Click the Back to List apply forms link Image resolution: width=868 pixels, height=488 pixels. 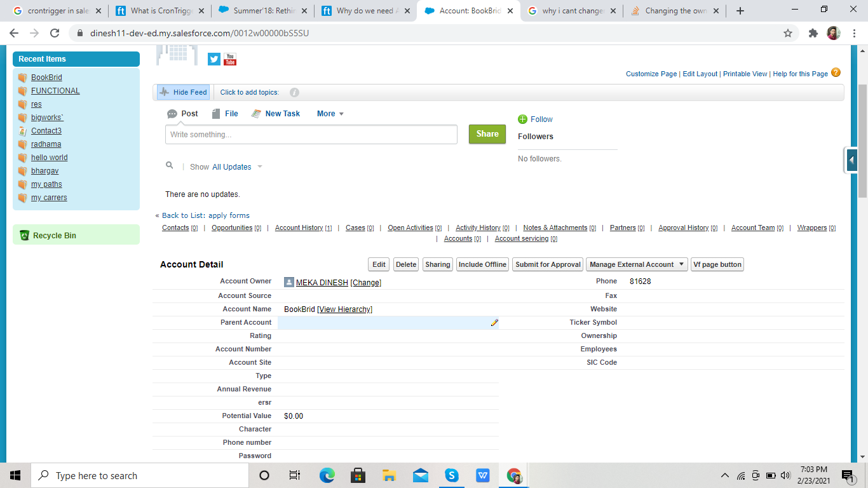click(x=206, y=215)
